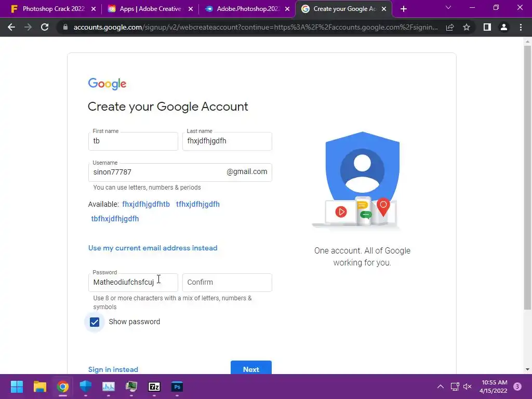Click the First name field

(133, 141)
